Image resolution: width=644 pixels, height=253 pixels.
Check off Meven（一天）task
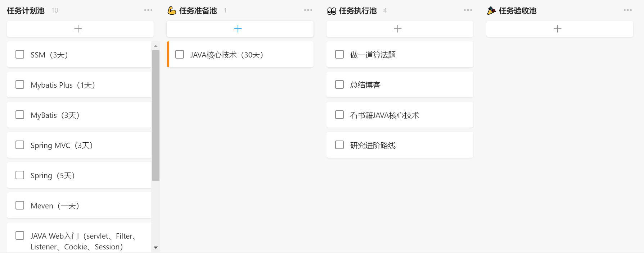coord(20,205)
